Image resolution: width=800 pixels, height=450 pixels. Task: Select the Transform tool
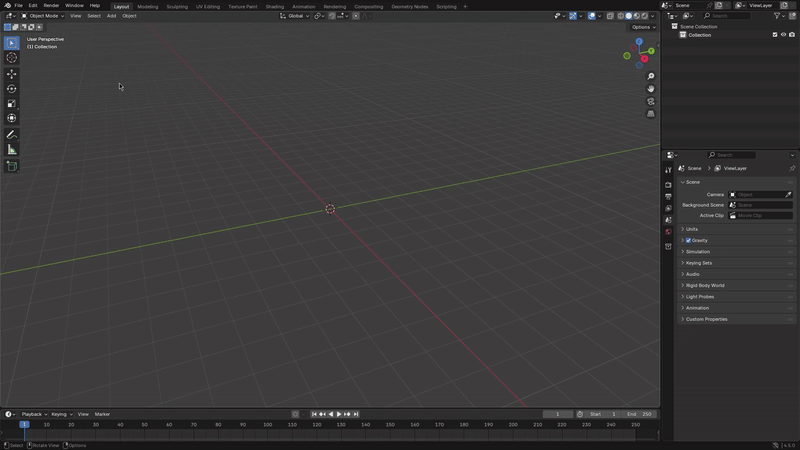click(11, 118)
